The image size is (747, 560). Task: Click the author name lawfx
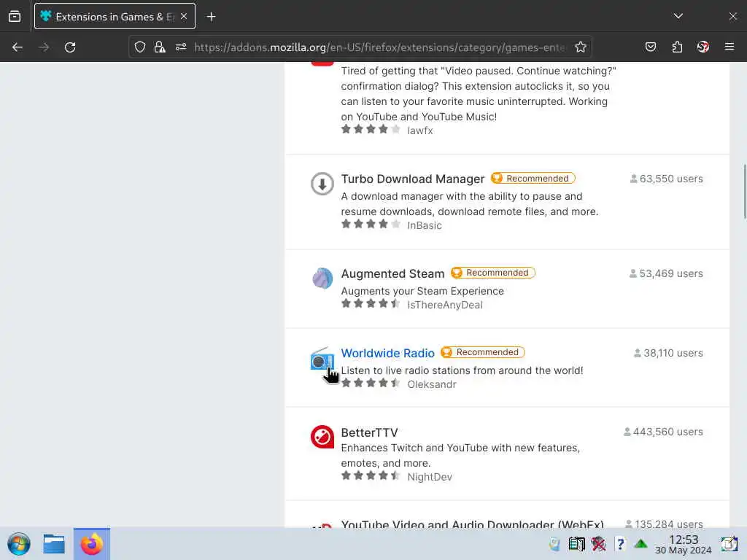click(x=420, y=131)
